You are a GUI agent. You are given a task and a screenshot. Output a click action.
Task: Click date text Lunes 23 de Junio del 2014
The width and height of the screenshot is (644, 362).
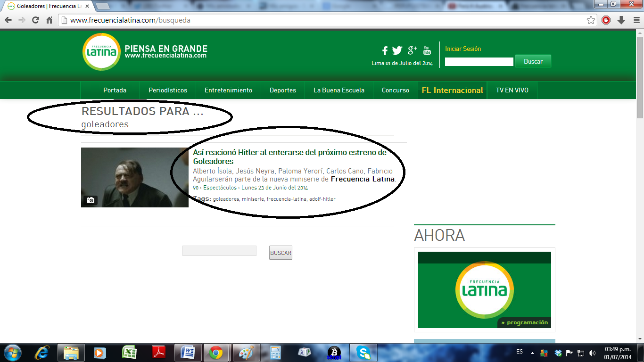(275, 188)
